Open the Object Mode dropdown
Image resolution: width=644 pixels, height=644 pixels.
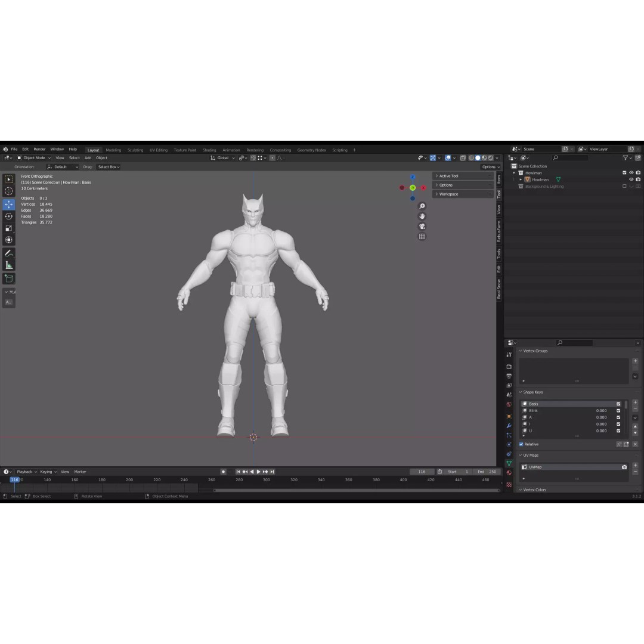(33, 157)
